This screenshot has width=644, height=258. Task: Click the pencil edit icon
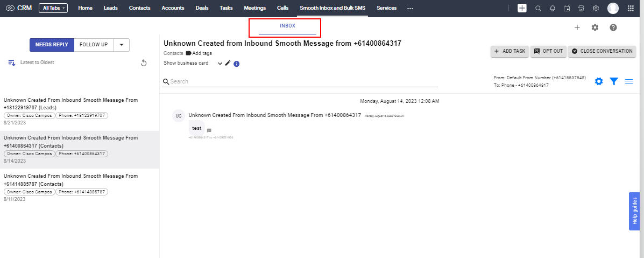(228, 63)
